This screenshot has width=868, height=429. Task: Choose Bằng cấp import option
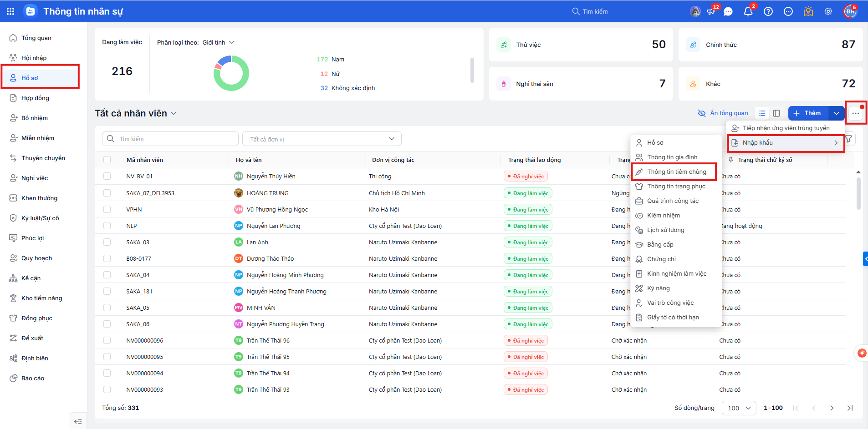click(676, 245)
